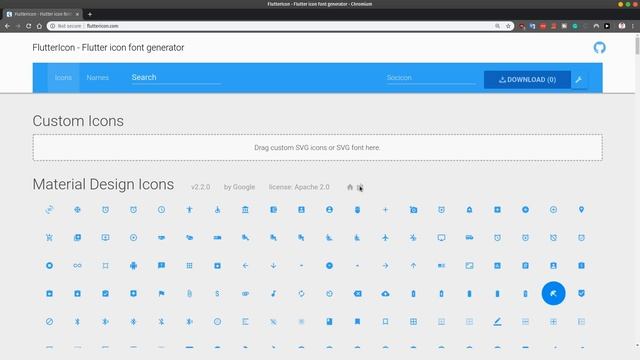Viewport: 640px width, 360px height.
Task: Select the announcement speech bubble icon
Action: [x=161, y=266]
